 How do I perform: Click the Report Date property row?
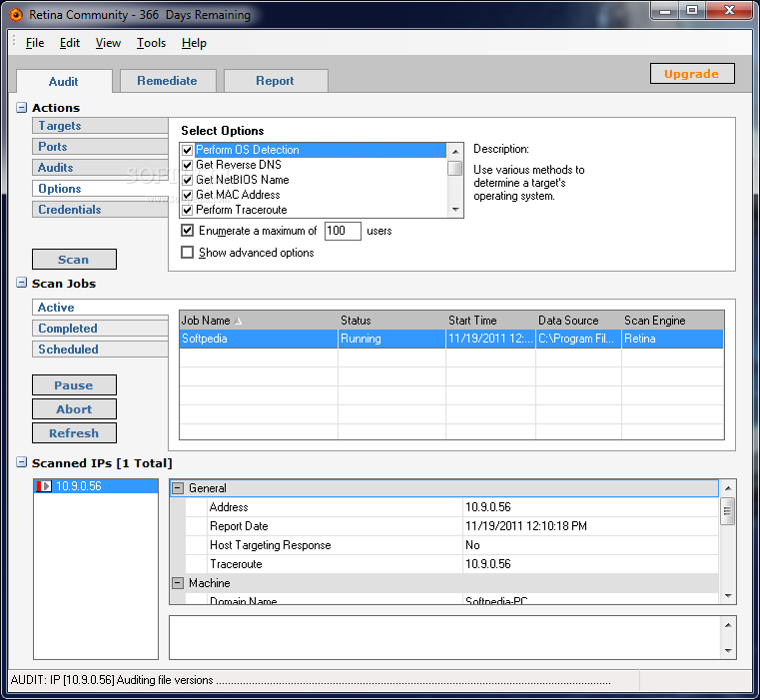point(451,526)
